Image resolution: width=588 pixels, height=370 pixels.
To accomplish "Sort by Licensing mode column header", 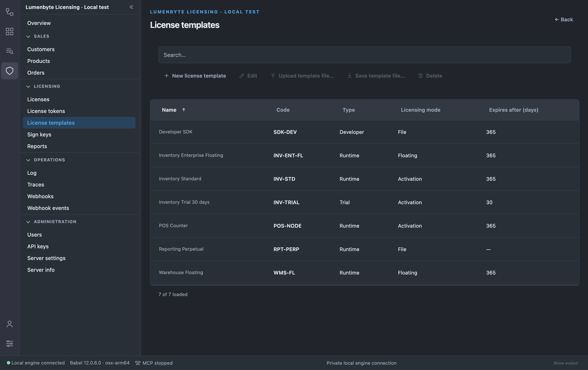I will pyautogui.click(x=421, y=110).
